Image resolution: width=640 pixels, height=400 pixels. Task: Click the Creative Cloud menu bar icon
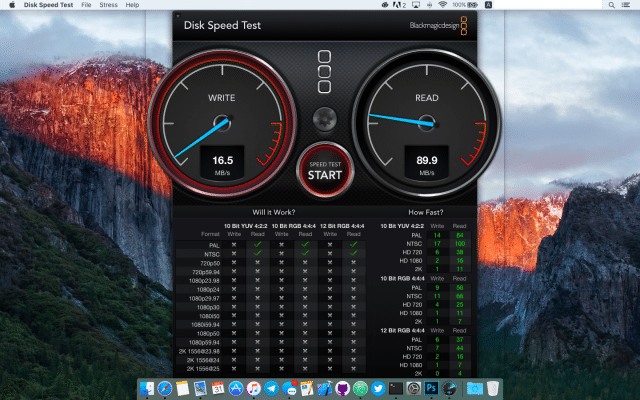coord(385,5)
